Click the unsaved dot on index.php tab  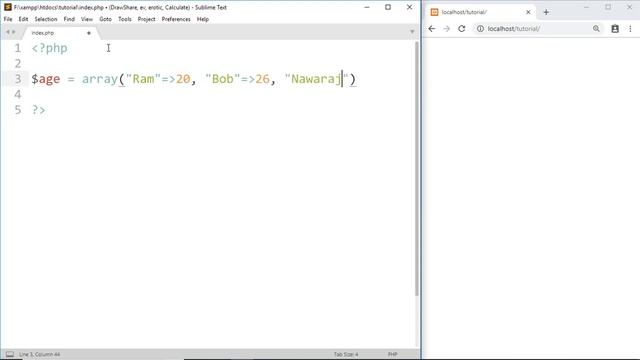point(89,33)
